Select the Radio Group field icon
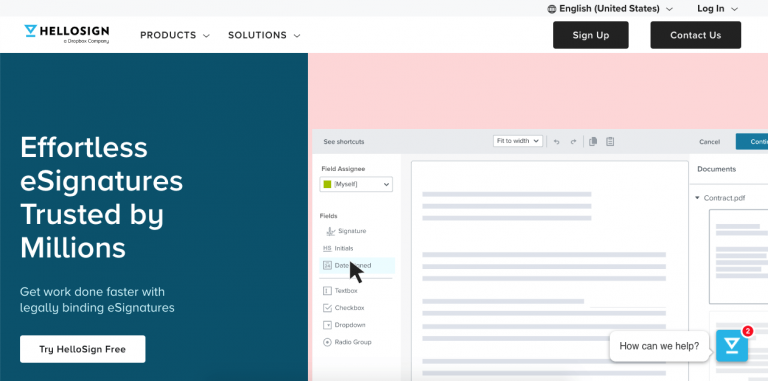 point(327,342)
